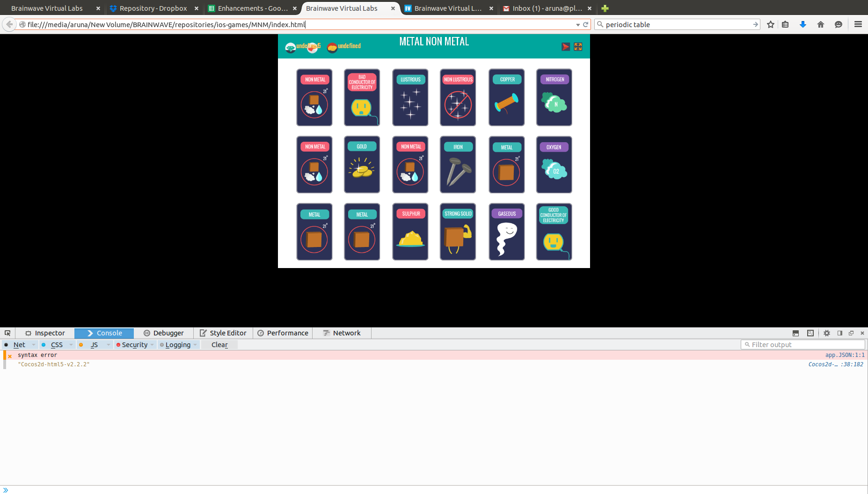Switch to the Inbox (1) mail tab
Screen dimensions: 868x494
[x=547, y=8]
